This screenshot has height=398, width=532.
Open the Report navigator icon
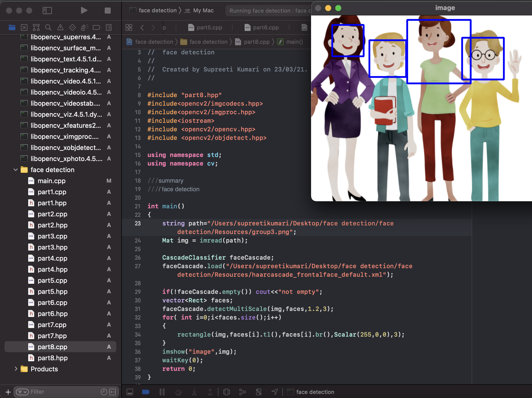coord(109,27)
